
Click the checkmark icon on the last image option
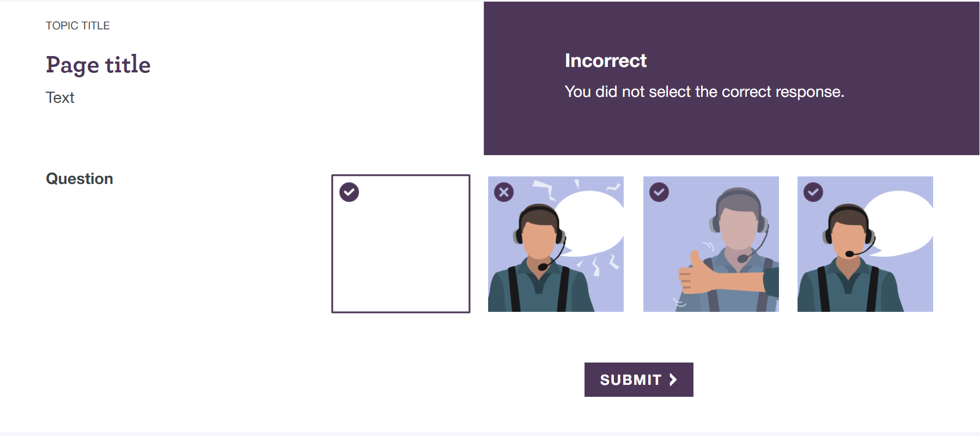813,192
